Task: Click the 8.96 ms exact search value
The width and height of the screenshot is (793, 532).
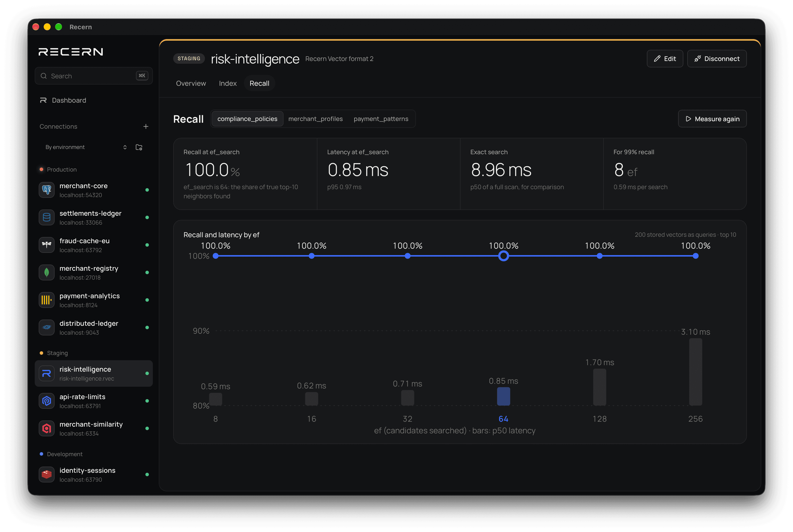Action: 501,170
